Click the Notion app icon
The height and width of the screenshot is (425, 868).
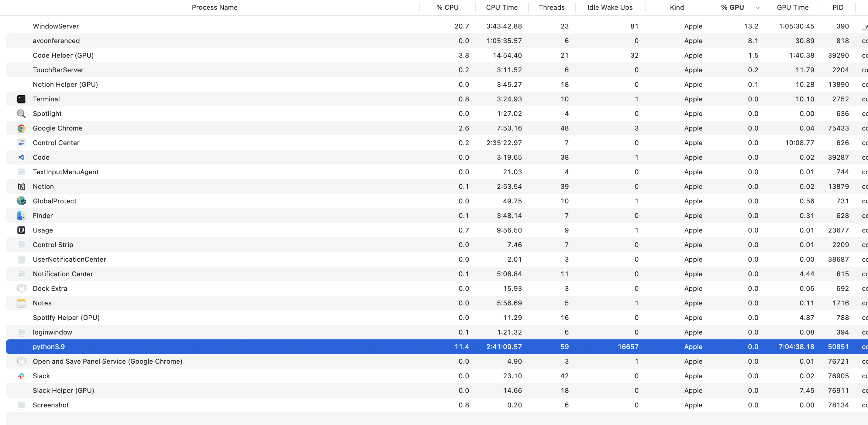(x=21, y=186)
